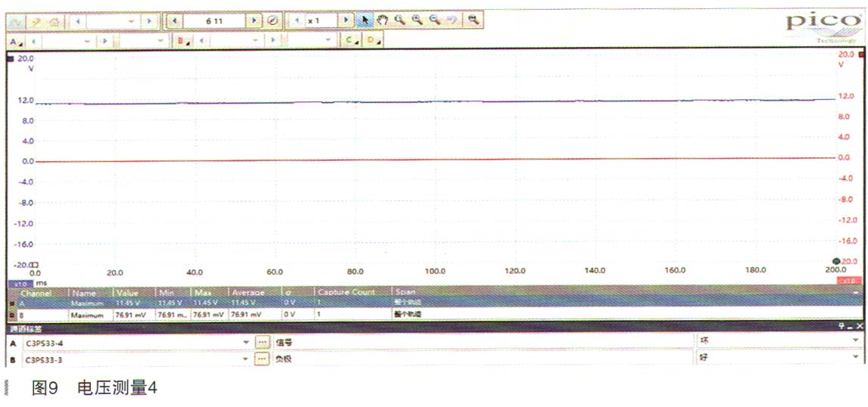The width and height of the screenshot is (868, 407).
Task: Decrease Channel B input range
Action: click(201, 42)
